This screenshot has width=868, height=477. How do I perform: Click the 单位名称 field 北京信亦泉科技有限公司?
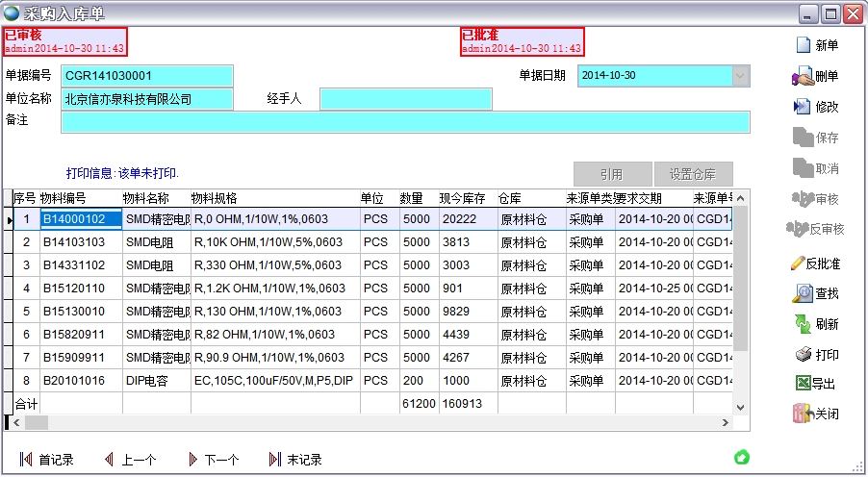(x=147, y=100)
